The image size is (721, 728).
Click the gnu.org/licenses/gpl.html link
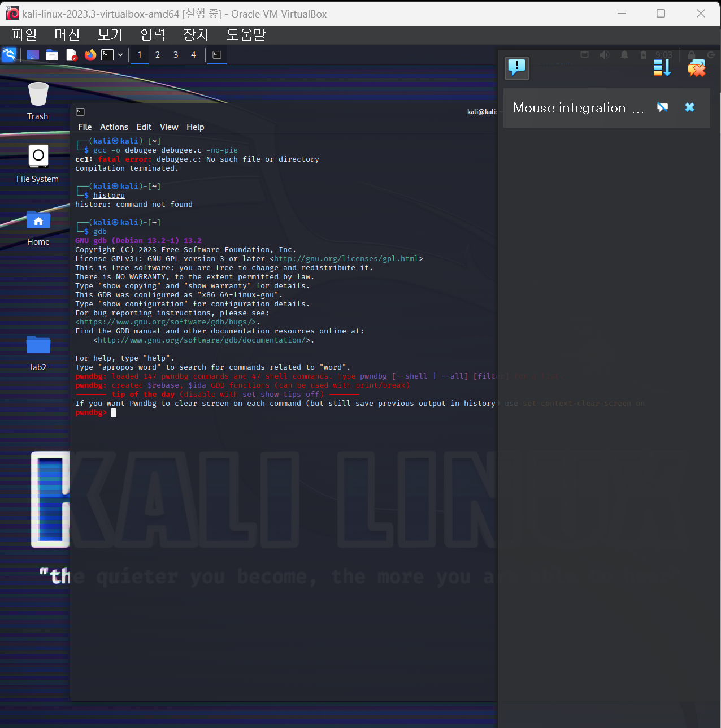(x=346, y=259)
